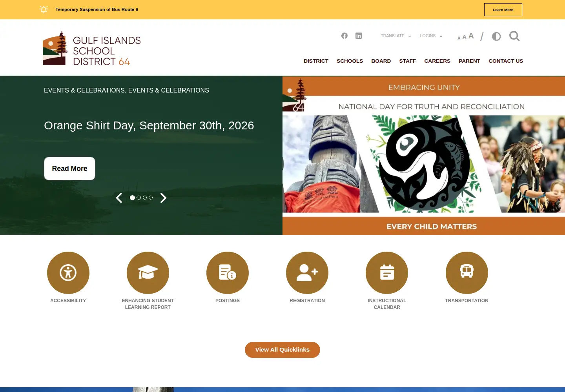Open the Registration quicklink icon
This screenshot has height=392, width=565.
click(x=307, y=273)
